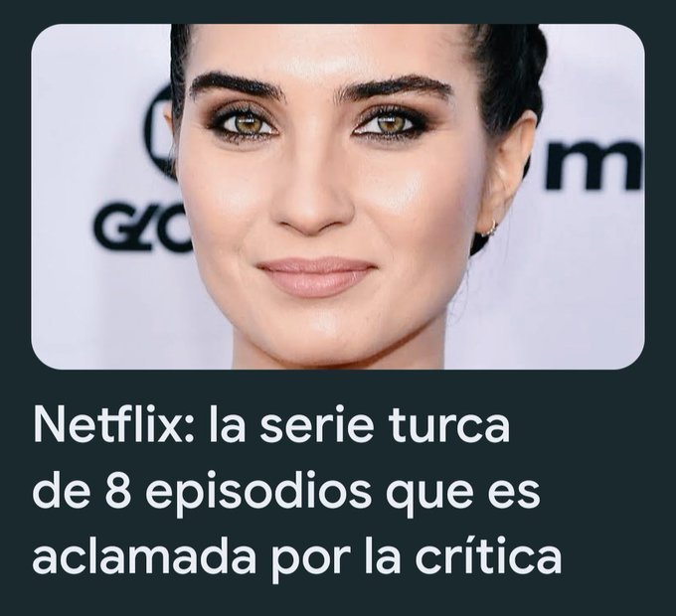The width and height of the screenshot is (676, 616).
Task: Click the word "episodios" in the headline
Action: pyautogui.click(x=258, y=492)
